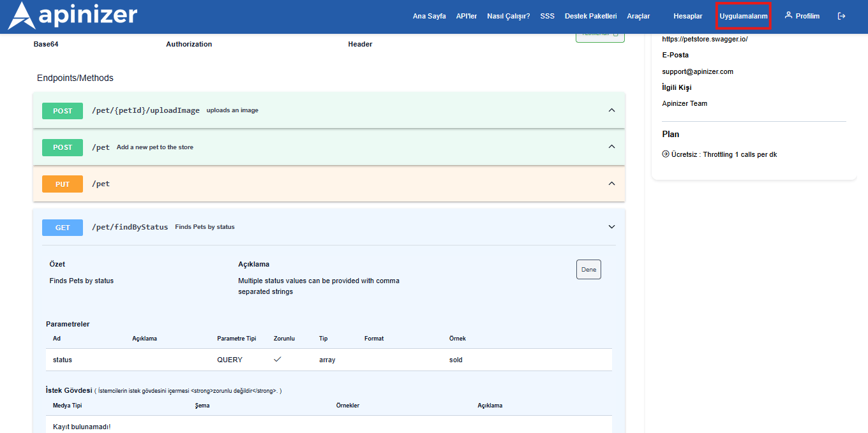This screenshot has height=433, width=868.
Task: Click the 'Kayıt bulunamadı!' message
Action: coord(82,427)
